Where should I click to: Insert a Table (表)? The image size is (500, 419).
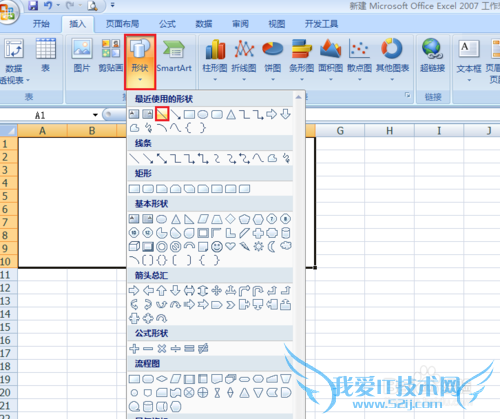(45, 55)
